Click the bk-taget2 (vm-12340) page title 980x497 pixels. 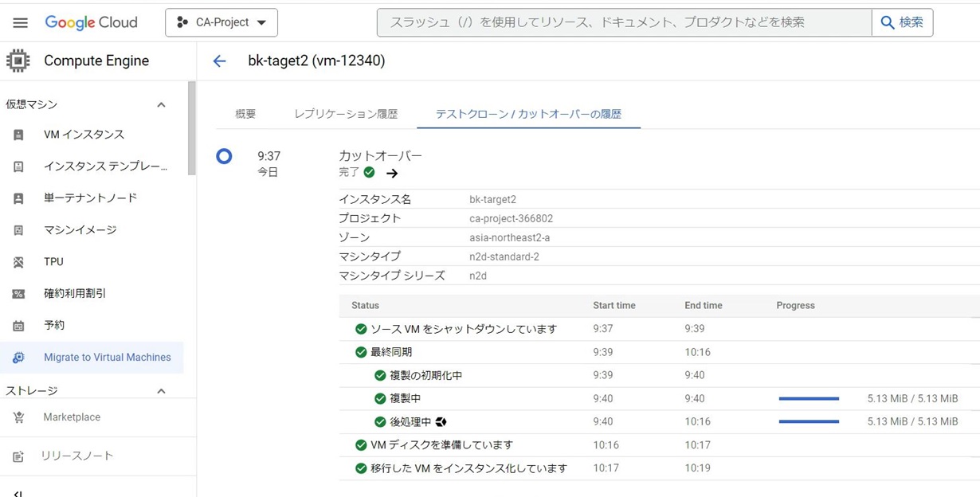[x=316, y=61]
